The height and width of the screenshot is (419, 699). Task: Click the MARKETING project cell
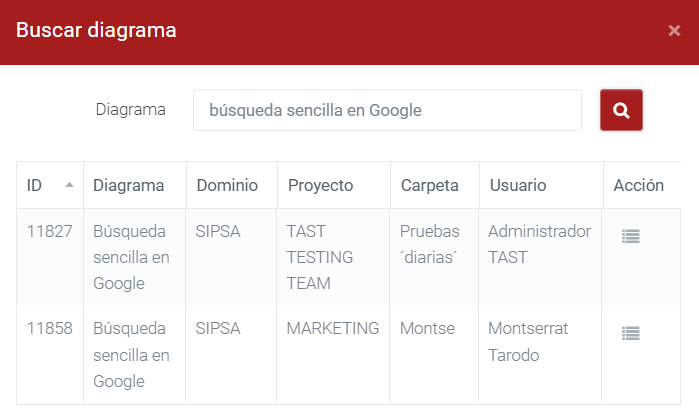pos(332,328)
